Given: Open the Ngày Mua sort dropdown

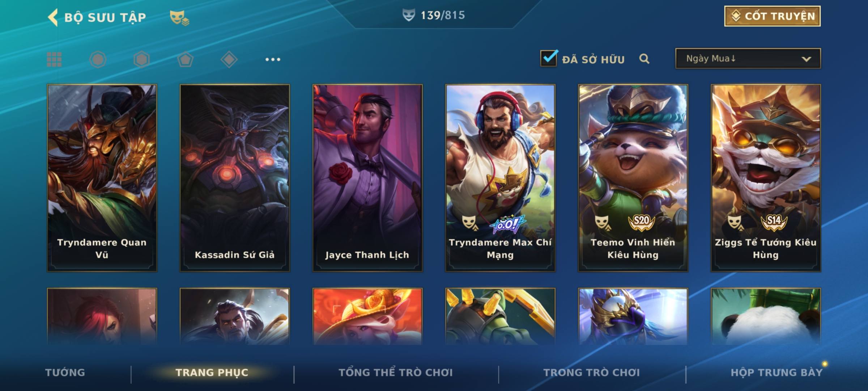Looking at the screenshot, I should click(x=748, y=58).
